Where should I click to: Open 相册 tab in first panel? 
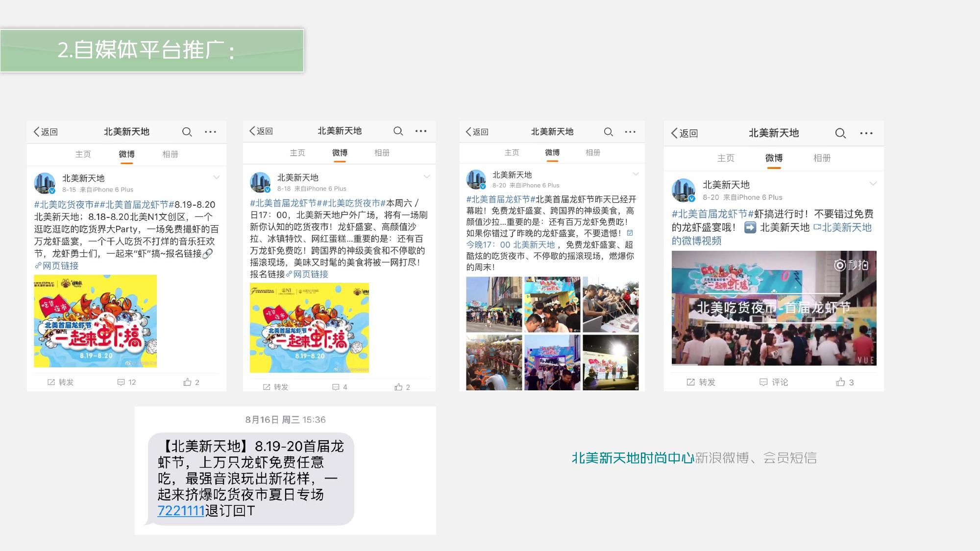(170, 154)
